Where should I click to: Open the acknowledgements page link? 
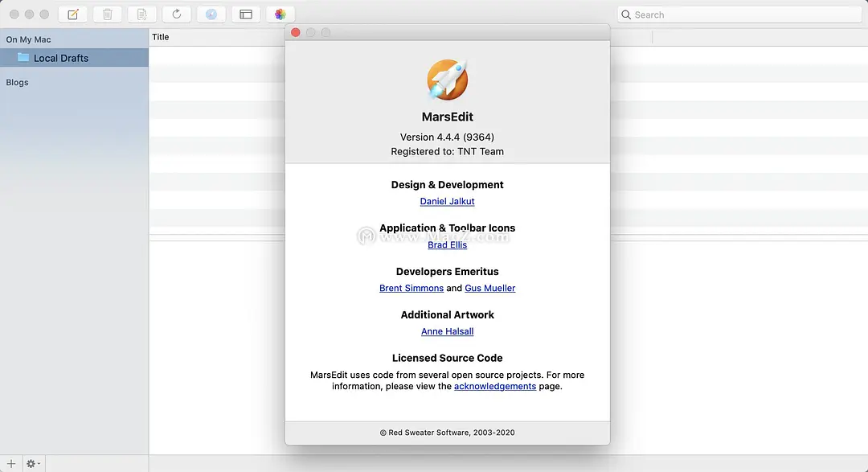(x=495, y=386)
